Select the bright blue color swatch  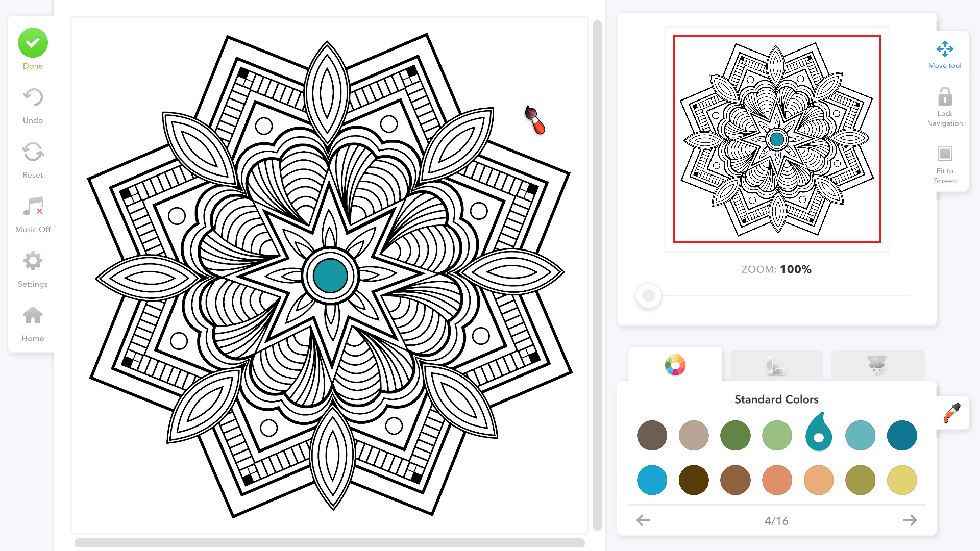coord(652,480)
